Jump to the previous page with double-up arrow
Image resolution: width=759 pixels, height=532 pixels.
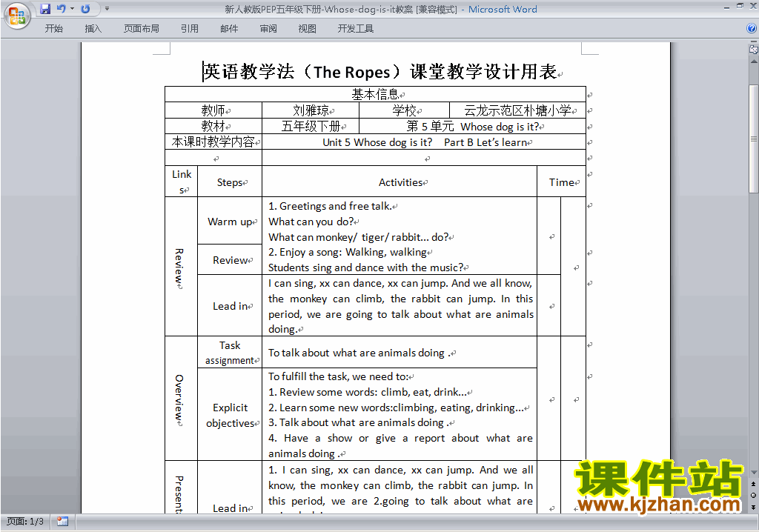point(754,484)
